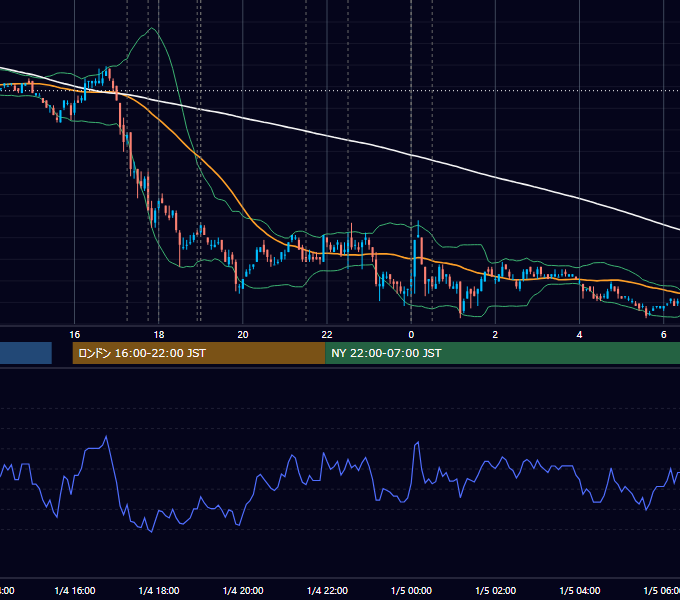Click the 1/5 04:00 date label
Screen dimensions: 680x600
coord(579,590)
